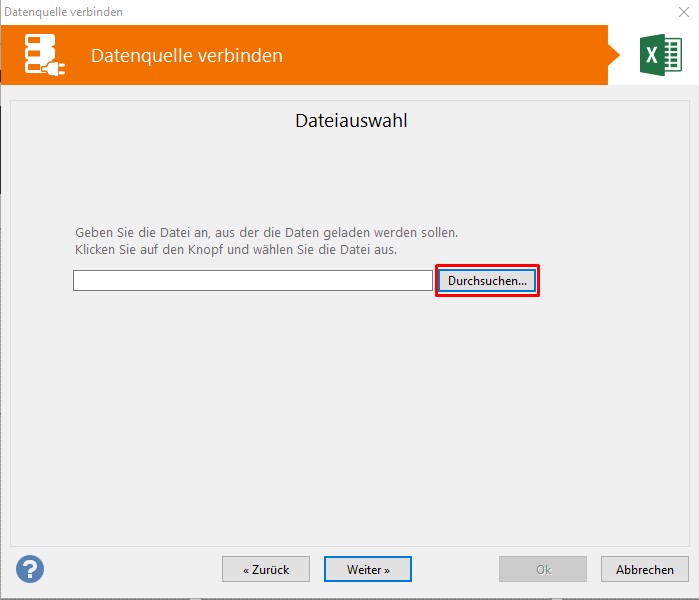Go back with the Zurück button
The height and width of the screenshot is (600, 699).
pos(266,569)
